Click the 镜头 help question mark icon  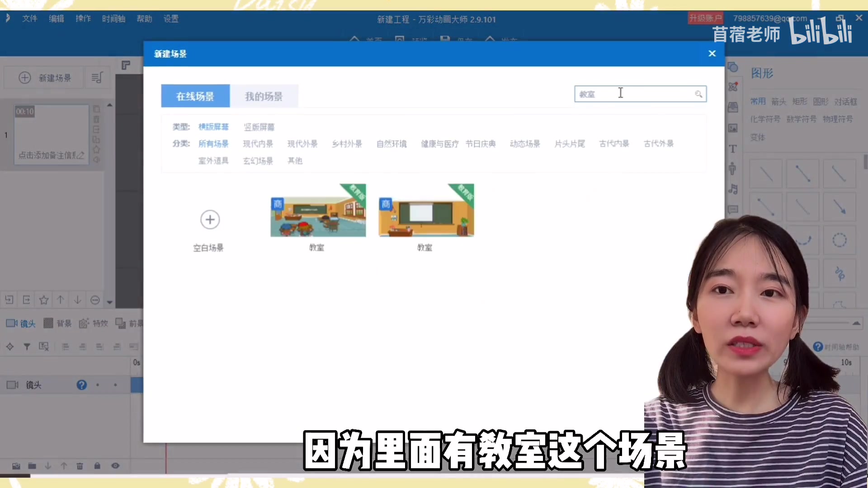(81, 385)
